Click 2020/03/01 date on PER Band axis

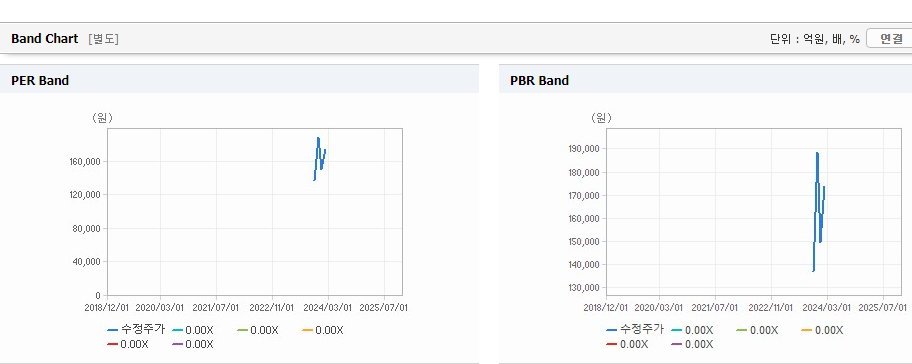159,307
